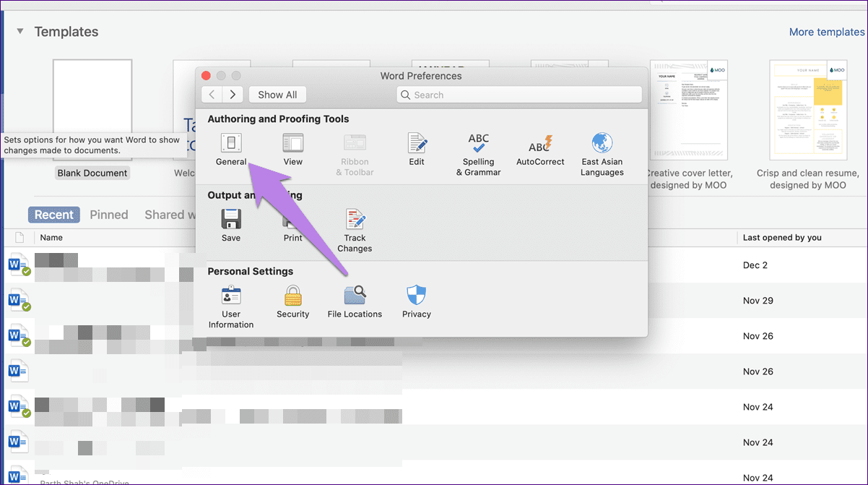This screenshot has width=868, height=485.
Task: Open Spelling & Grammar preferences
Action: click(478, 155)
